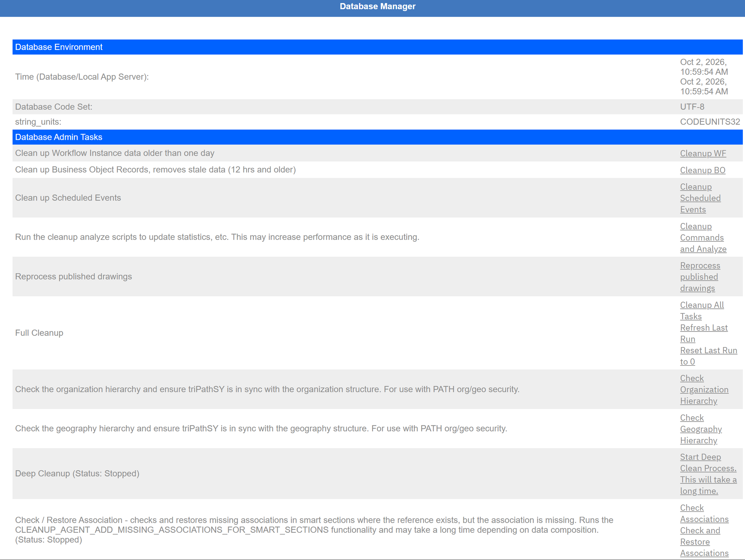The width and height of the screenshot is (745, 560).
Task: Start Cleanup All Tasks link
Action: coord(702,311)
